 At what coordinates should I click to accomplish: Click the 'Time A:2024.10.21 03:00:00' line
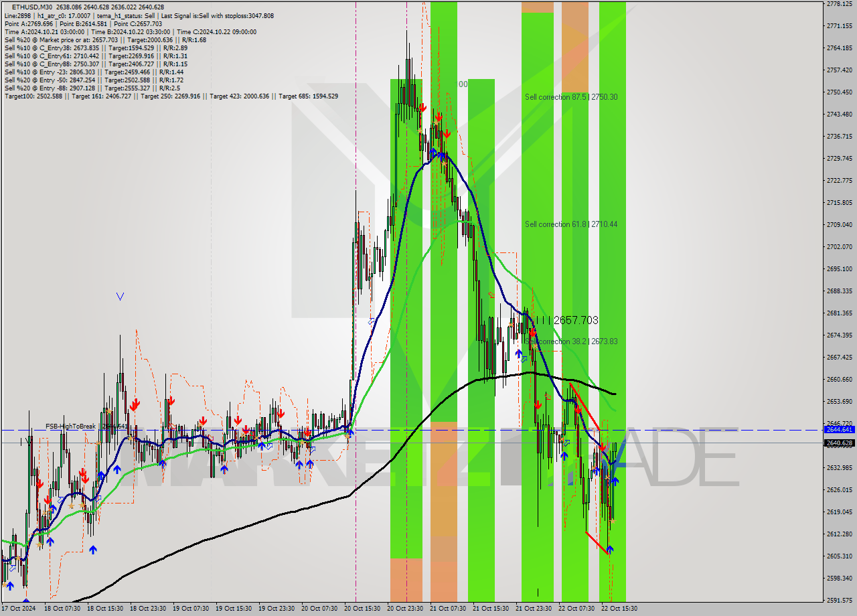pos(131,31)
